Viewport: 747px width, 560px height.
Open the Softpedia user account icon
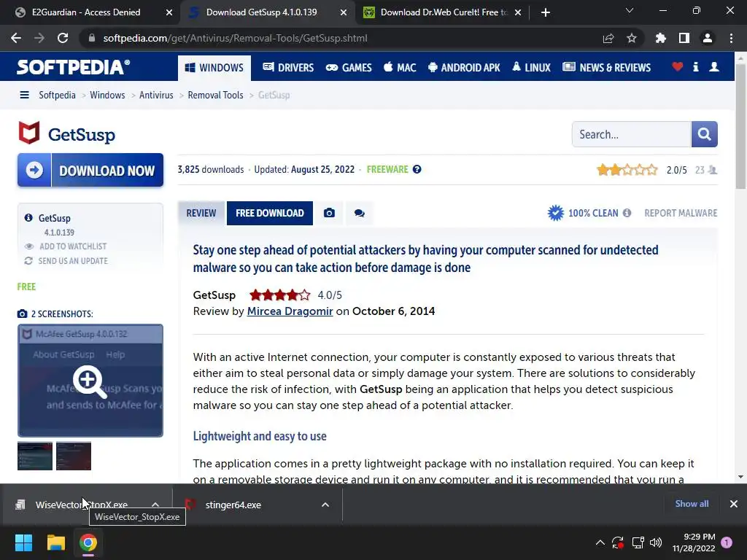pyautogui.click(x=714, y=66)
